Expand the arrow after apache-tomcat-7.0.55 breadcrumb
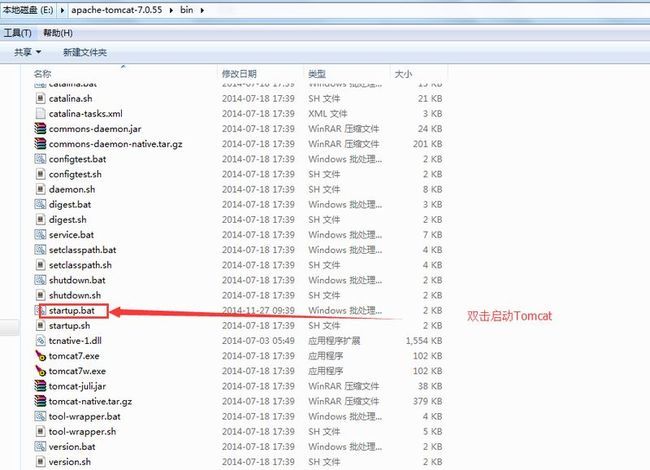The image size is (650, 470). point(171,10)
